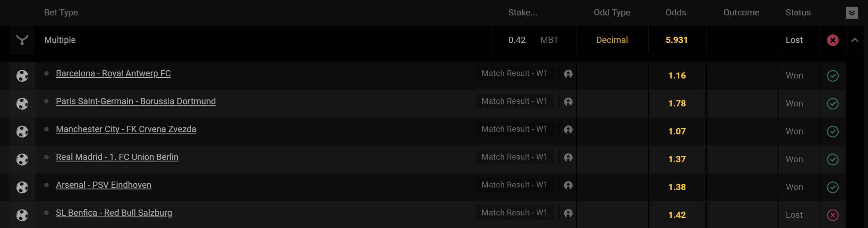This screenshot has height=228, width=868.
Task: Click the soccer ball icon for Arsenal match
Action: [22, 187]
